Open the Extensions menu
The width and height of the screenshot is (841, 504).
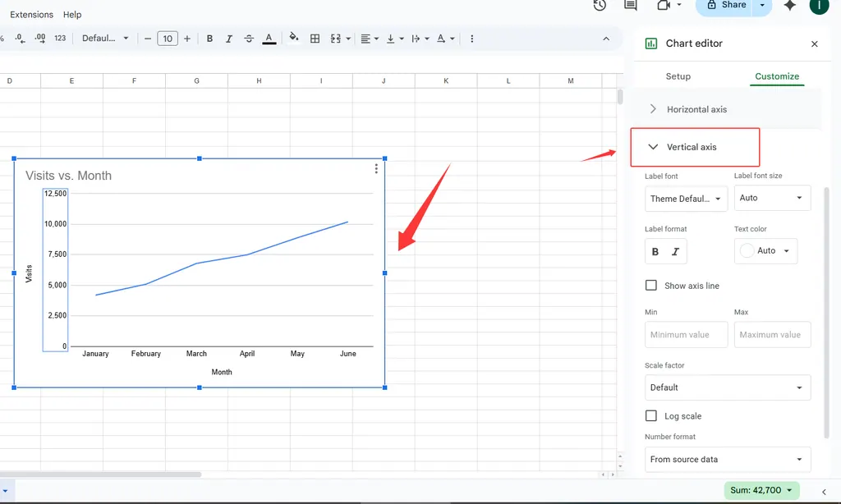[x=31, y=15]
